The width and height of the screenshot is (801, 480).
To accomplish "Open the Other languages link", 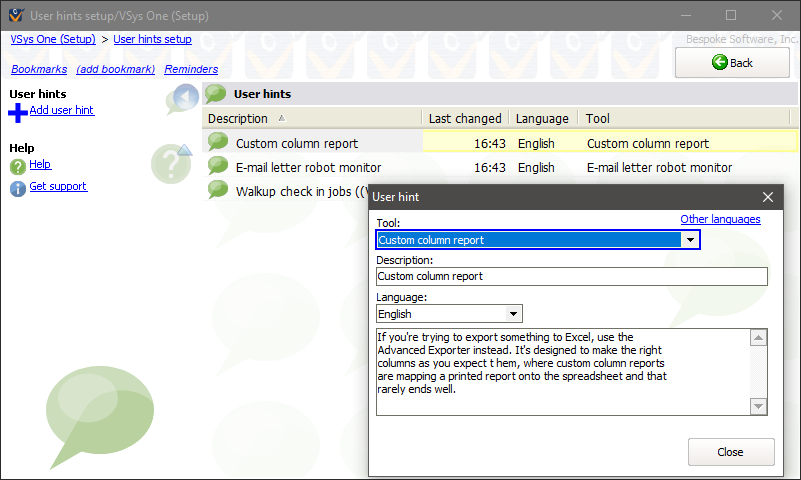I will [720, 219].
